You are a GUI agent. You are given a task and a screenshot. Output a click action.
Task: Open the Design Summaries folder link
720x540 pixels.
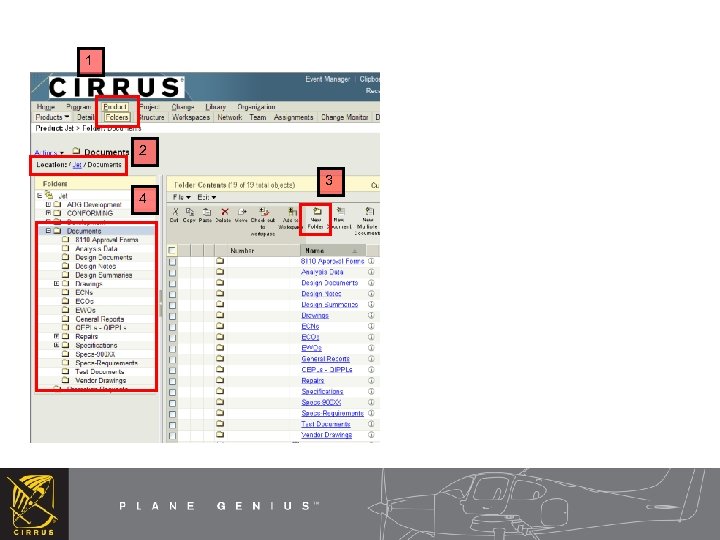tap(329, 304)
